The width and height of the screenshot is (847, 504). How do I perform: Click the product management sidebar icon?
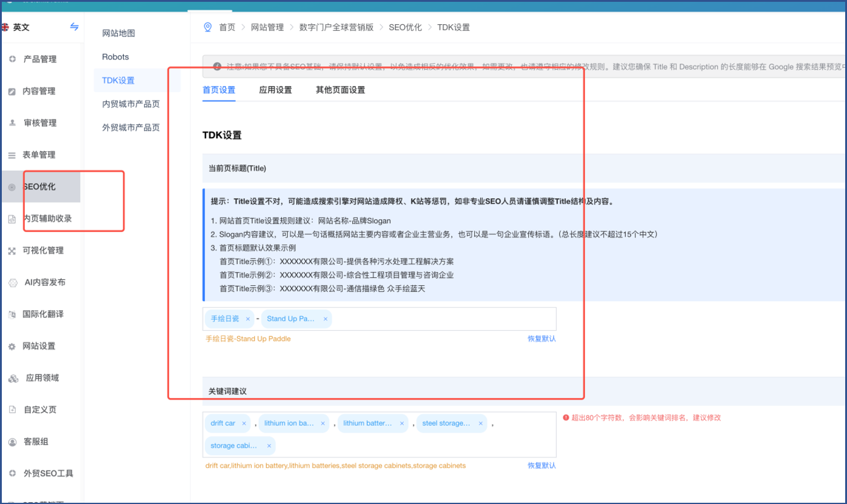pos(12,59)
